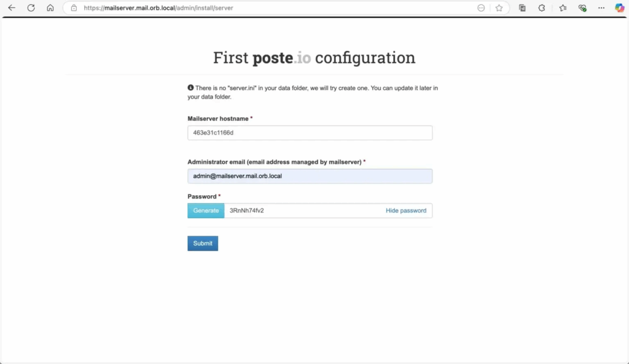Reload the page with the refresh icon
The width and height of the screenshot is (629, 364).
pos(31,8)
